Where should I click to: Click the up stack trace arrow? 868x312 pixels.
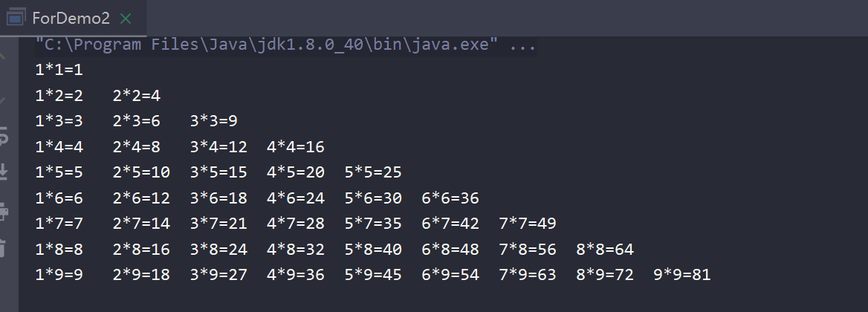(2, 56)
